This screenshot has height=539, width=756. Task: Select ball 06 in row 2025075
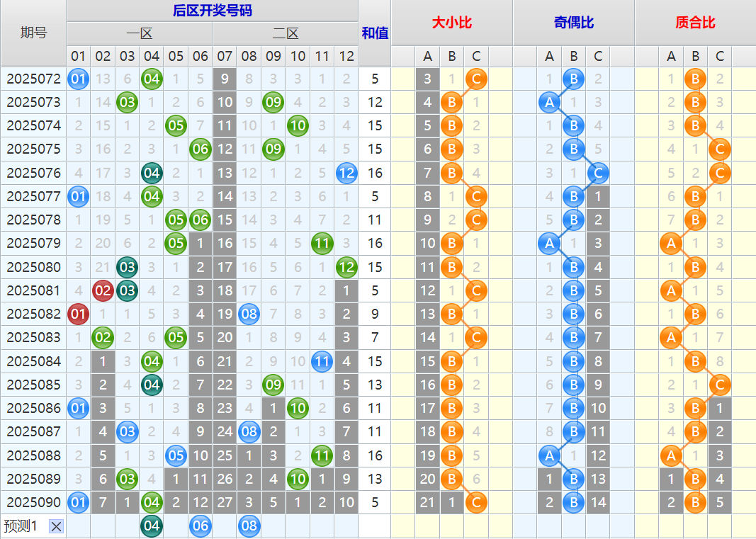tap(200, 149)
